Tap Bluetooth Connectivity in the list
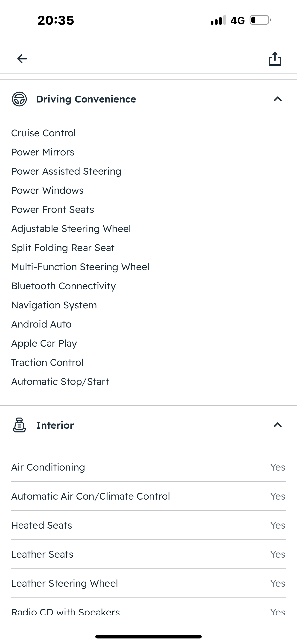297x644 pixels. 64,286
